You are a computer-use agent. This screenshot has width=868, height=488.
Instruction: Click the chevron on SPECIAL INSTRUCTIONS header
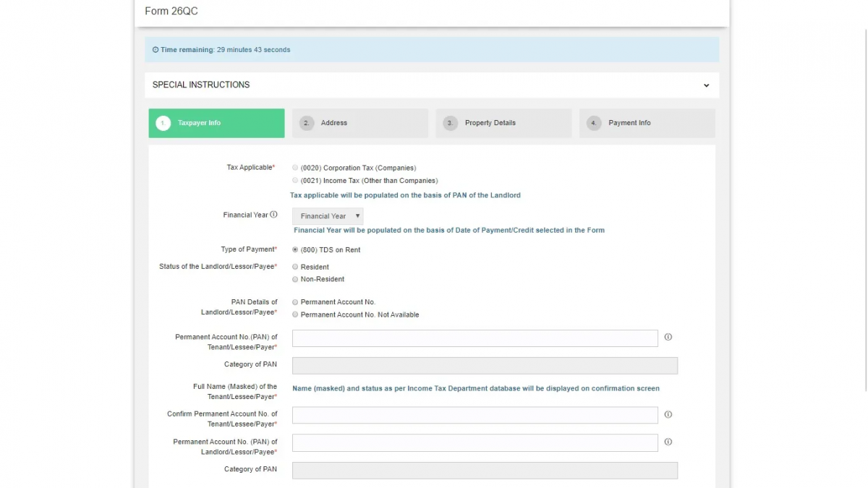707,85
